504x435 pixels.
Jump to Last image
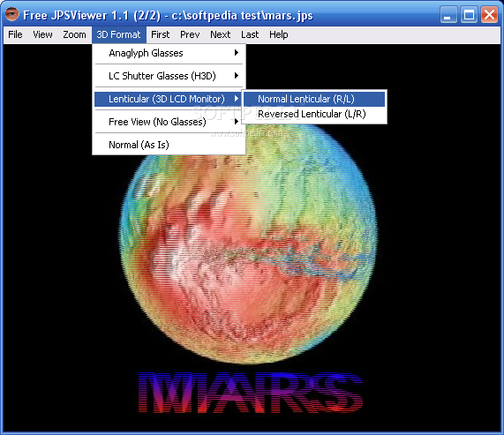(x=250, y=34)
